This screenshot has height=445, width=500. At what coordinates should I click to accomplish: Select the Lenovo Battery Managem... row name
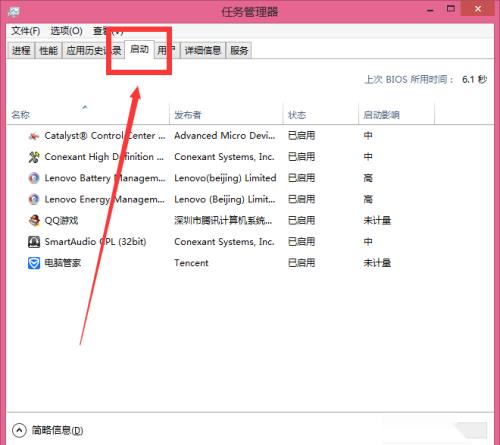(105, 178)
